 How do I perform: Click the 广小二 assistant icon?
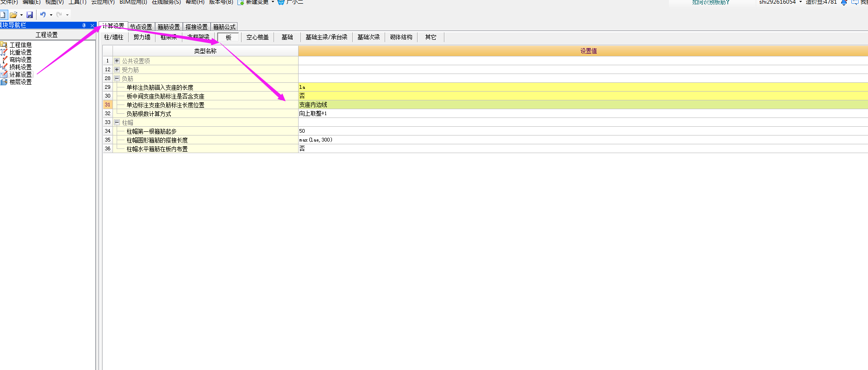pyautogui.click(x=281, y=2)
